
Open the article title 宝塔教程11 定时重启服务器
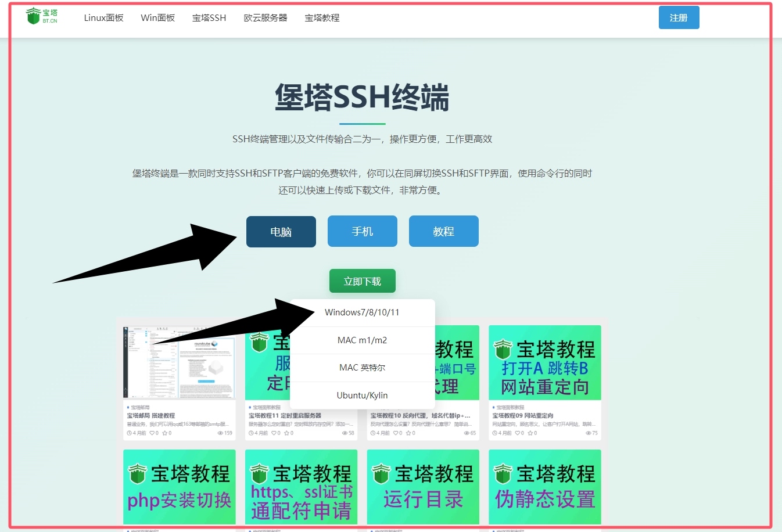[x=285, y=416]
